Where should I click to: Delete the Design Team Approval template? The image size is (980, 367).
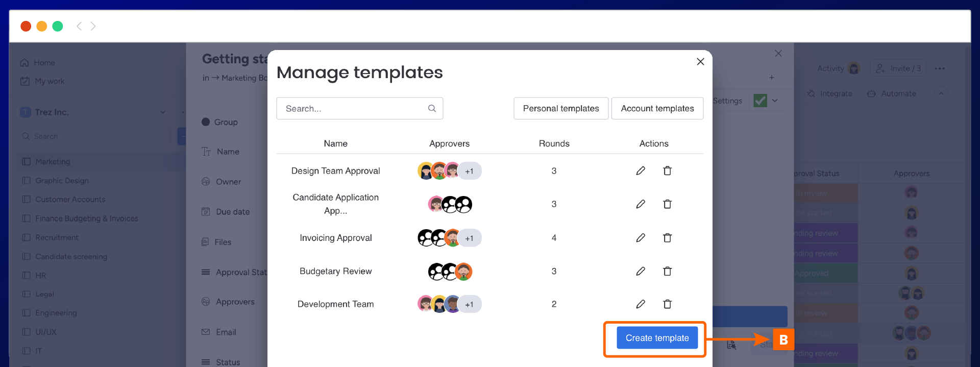point(667,171)
